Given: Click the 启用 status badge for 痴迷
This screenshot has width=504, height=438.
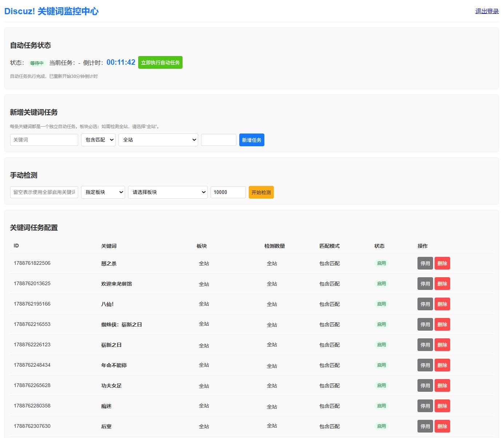Looking at the screenshot, I should pyautogui.click(x=381, y=406).
